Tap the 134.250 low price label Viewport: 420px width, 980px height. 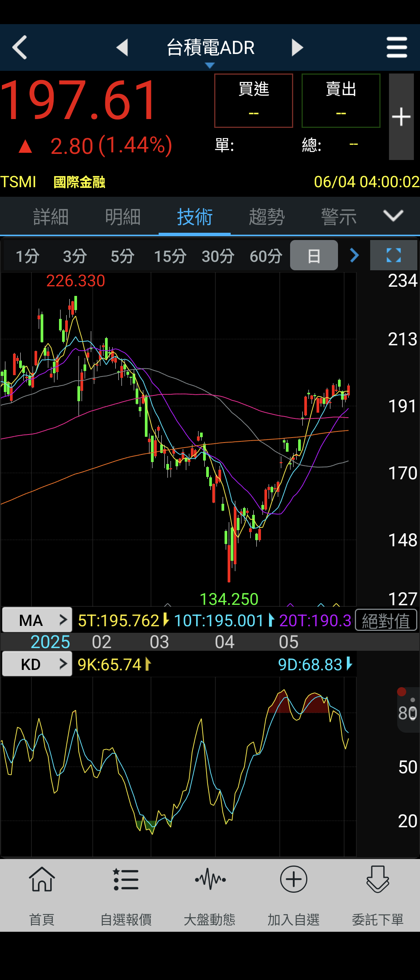pyautogui.click(x=229, y=599)
